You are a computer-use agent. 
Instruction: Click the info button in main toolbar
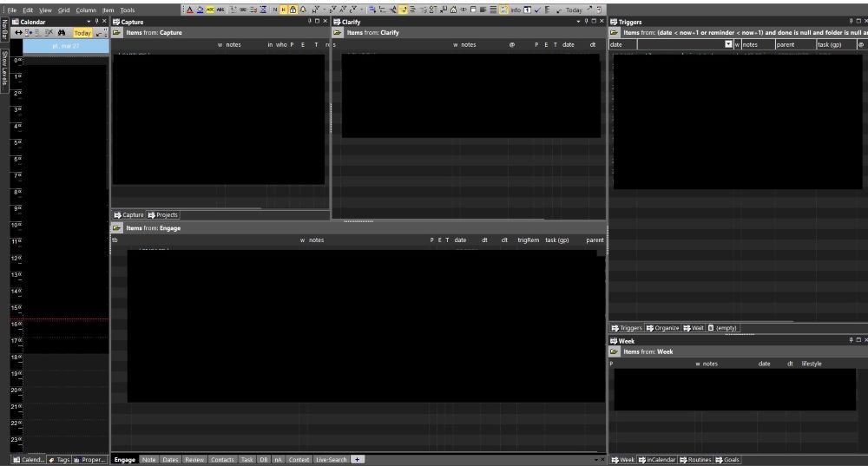click(515, 10)
